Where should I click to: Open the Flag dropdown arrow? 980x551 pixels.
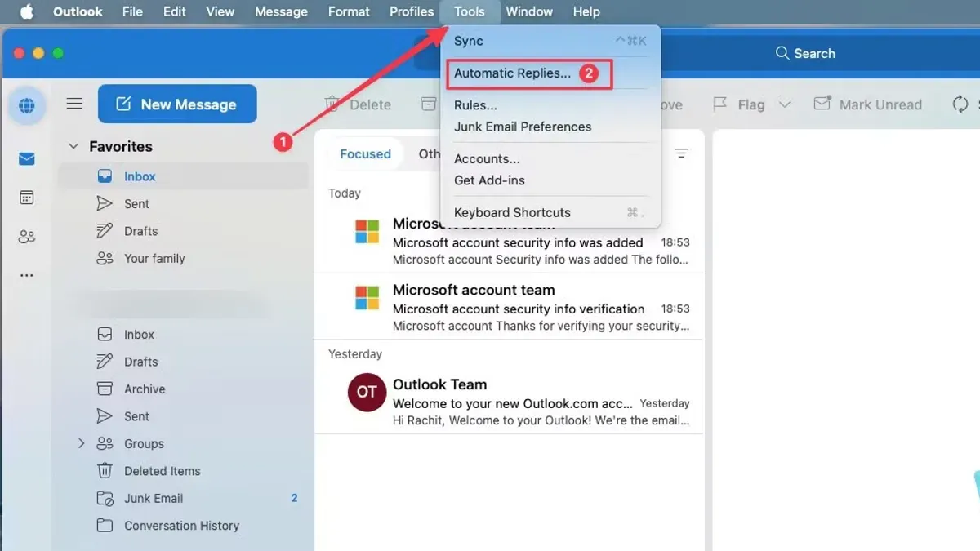785,104
